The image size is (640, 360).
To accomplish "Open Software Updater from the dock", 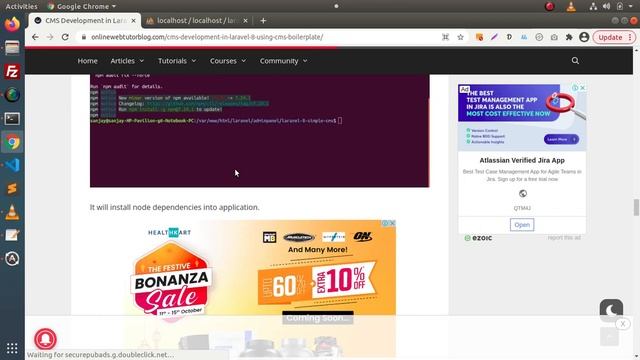I will pyautogui.click(x=12, y=259).
